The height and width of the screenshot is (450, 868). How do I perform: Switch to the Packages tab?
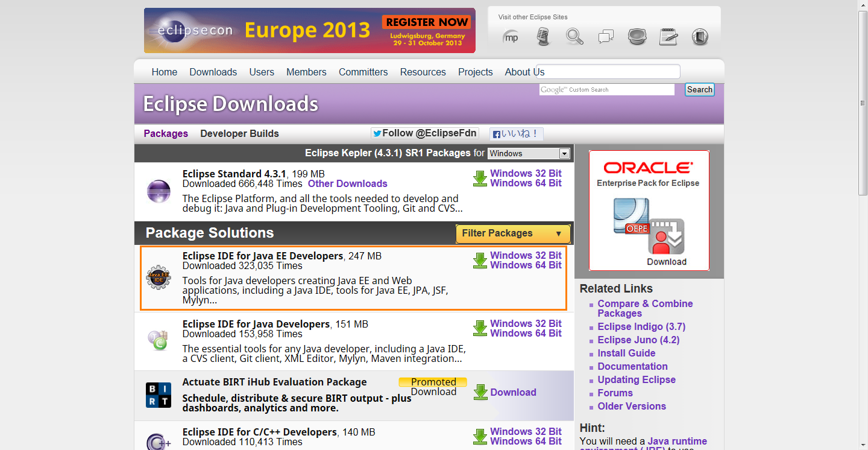(x=166, y=133)
